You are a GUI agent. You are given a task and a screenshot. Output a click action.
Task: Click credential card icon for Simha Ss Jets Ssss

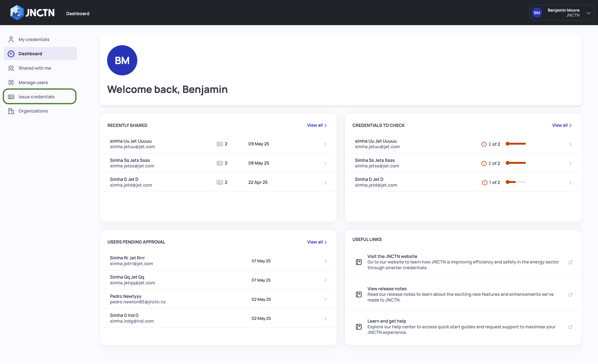point(220,163)
